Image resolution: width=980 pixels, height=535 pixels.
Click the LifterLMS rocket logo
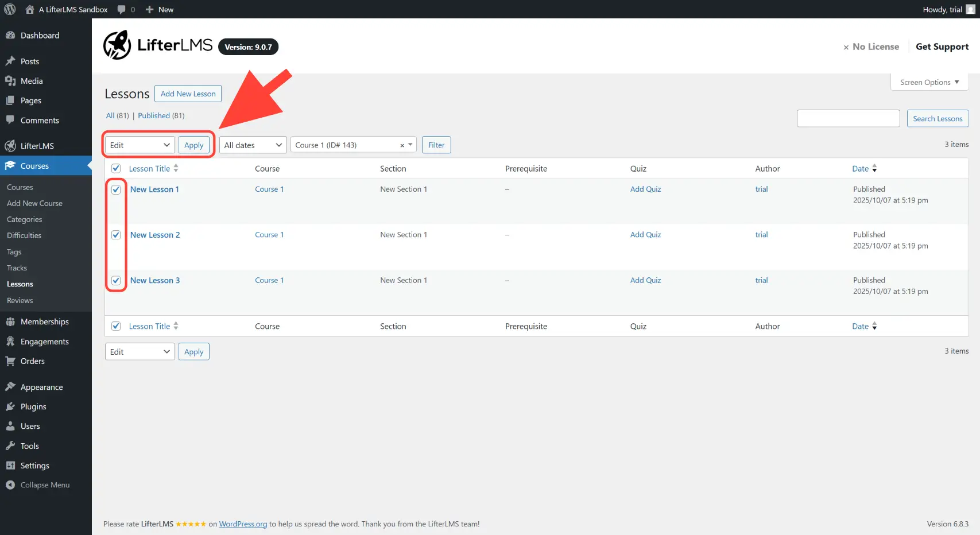pos(117,45)
